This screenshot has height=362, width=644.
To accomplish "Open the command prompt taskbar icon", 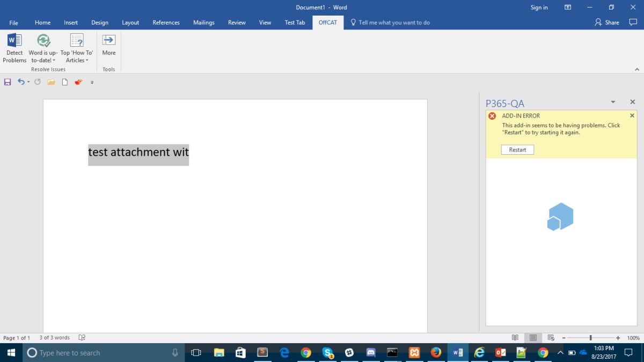I will [x=392, y=353].
